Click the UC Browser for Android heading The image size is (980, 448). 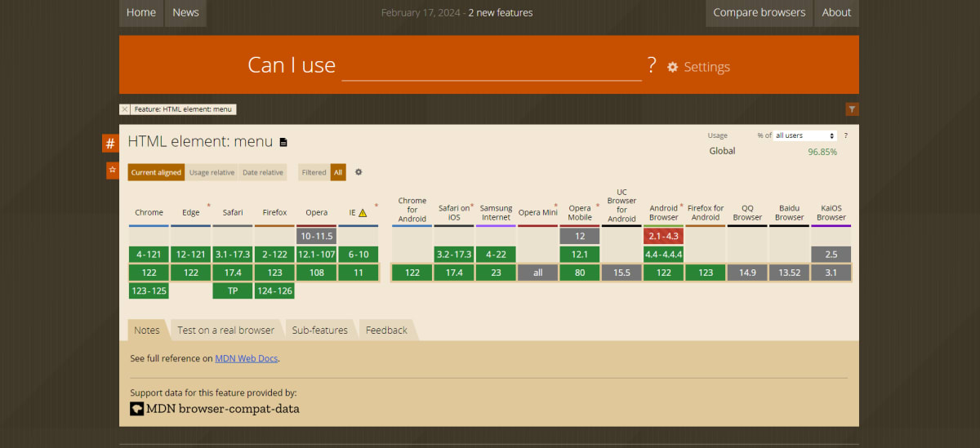tap(621, 206)
